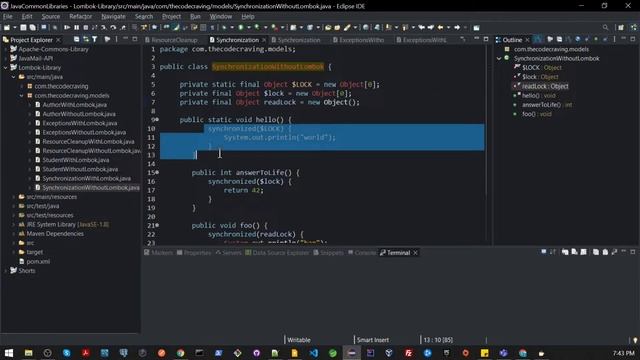Maximize the Outline view
The image size is (640, 360).
(632, 39)
